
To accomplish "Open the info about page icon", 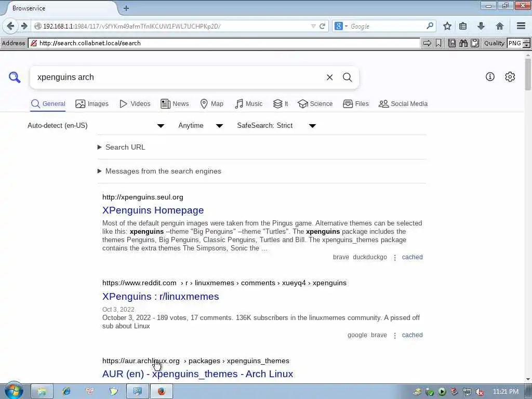I will [x=490, y=77].
